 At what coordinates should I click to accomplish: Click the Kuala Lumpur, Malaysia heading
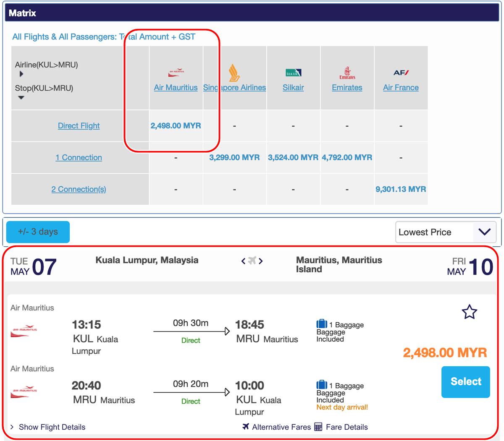(x=147, y=260)
